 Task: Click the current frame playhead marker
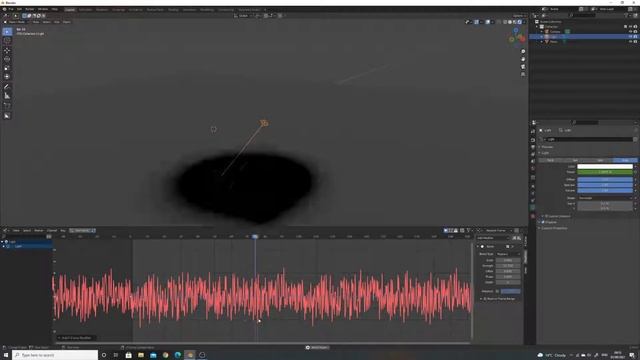click(255, 236)
